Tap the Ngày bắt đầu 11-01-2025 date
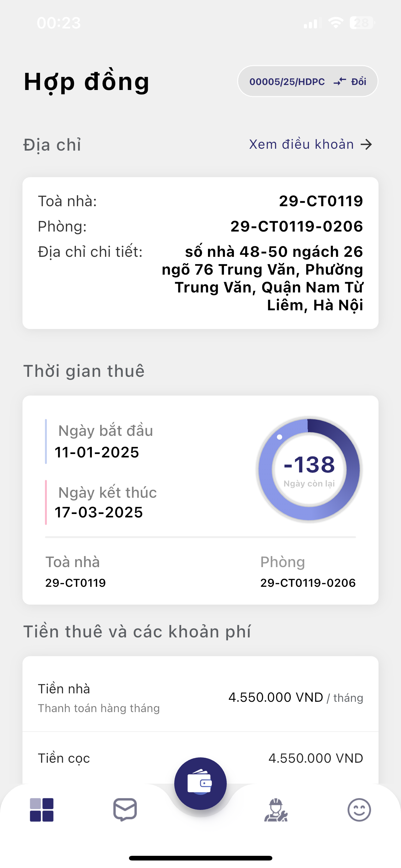This screenshot has height=868, width=401. click(x=97, y=452)
